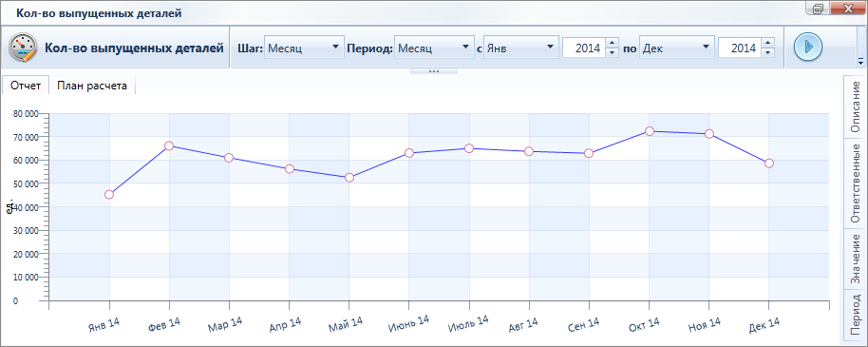Image resolution: width=868 pixels, height=347 pixels.
Task: Switch to the План расчета tab
Action: 92,86
